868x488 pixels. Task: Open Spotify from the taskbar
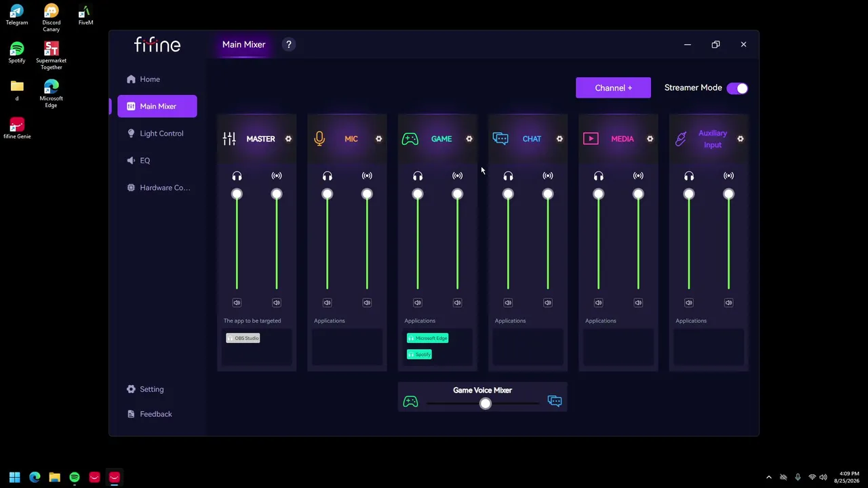75,477
